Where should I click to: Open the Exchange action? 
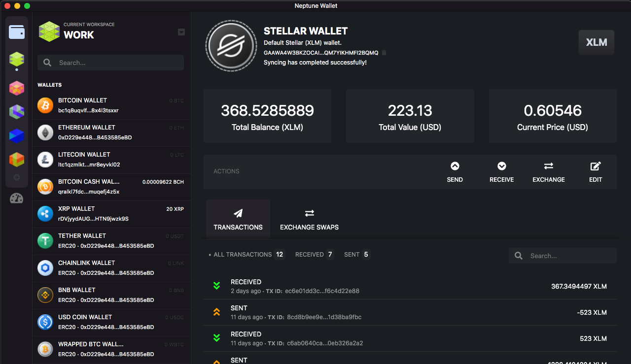click(549, 172)
